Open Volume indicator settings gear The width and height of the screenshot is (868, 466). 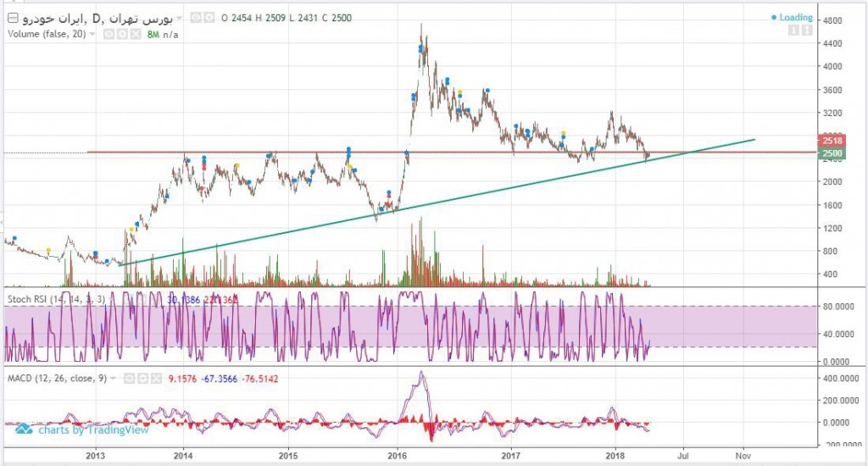point(122,34)
